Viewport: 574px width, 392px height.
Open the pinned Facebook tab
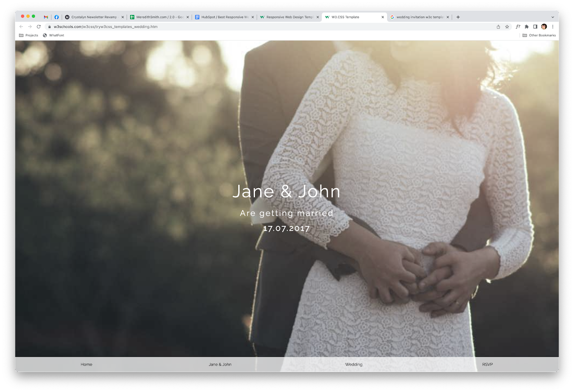56,17
